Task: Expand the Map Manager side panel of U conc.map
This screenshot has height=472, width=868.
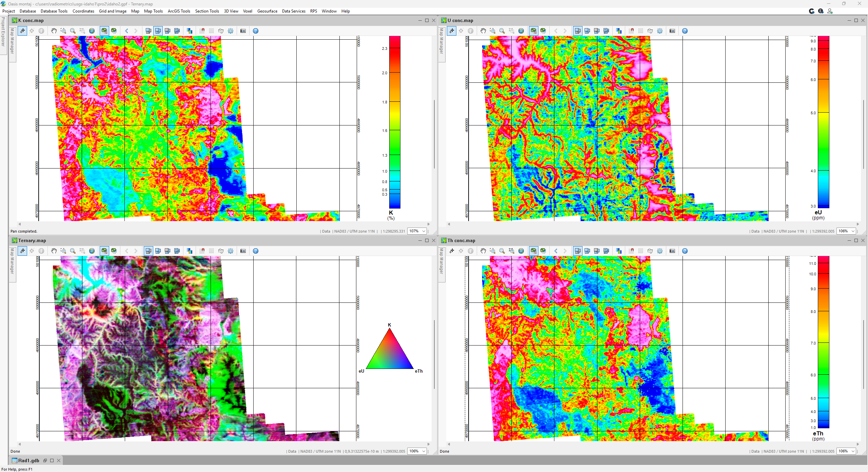Action: [441, 46]
